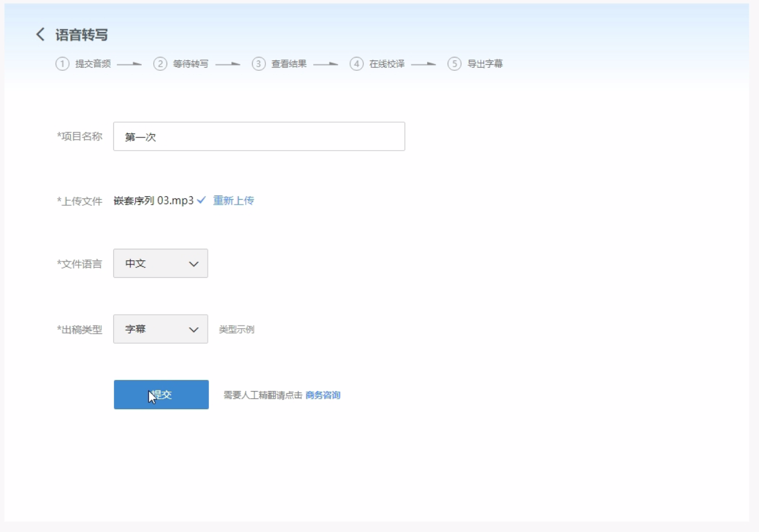
Task: Click the step 1 number circle
Action: [x=62, y=64]
